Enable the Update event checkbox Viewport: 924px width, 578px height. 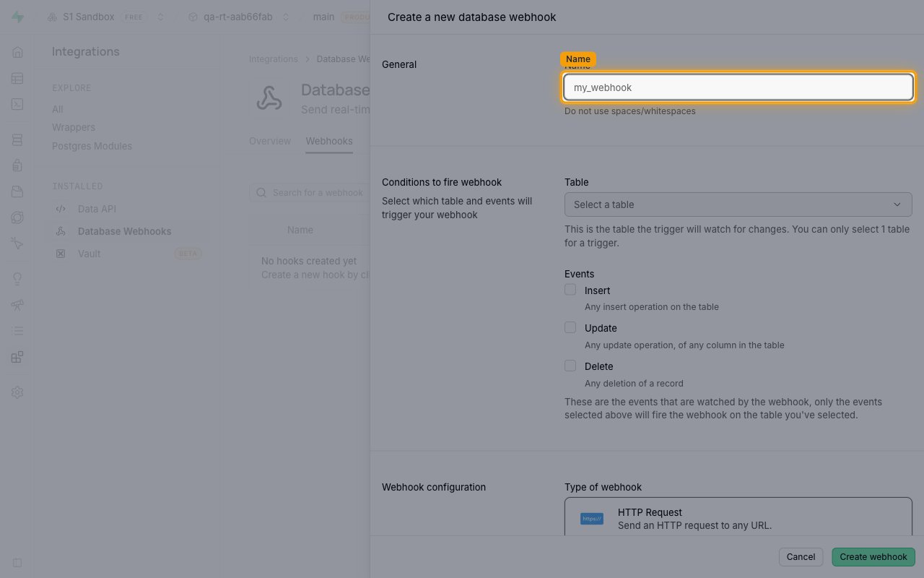570,327
